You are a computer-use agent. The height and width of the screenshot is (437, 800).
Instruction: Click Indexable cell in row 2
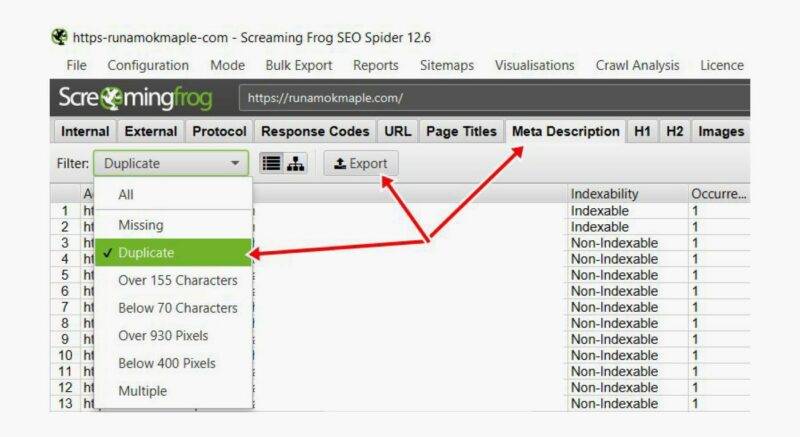point(627,227)
